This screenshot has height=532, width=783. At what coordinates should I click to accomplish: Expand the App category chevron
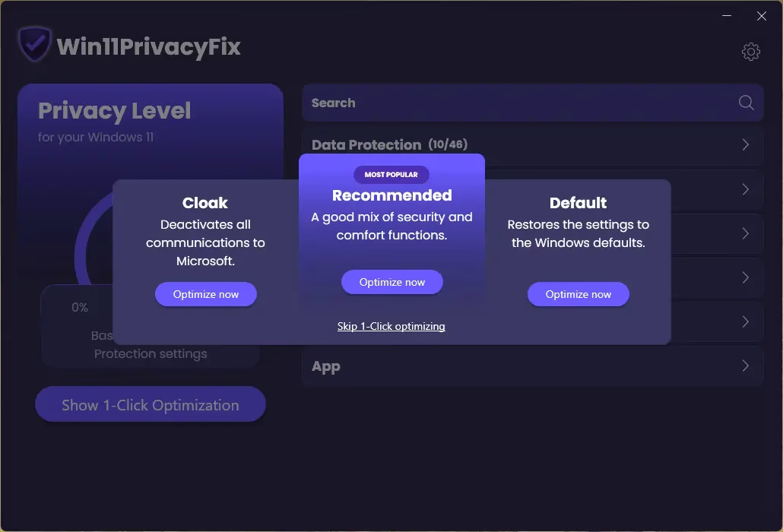pyautogui.click(x=746, y=366)
